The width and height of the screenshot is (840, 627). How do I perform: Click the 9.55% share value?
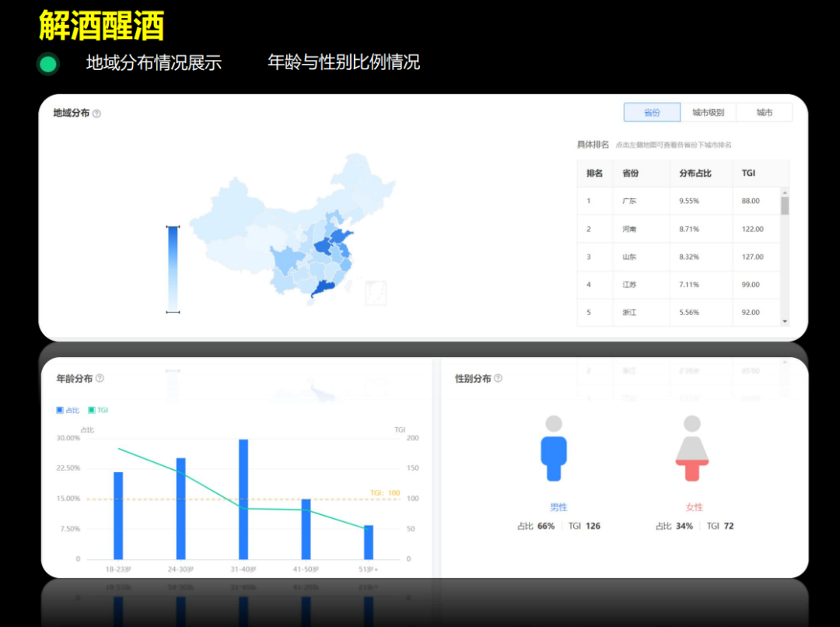[x=689, y=201]
